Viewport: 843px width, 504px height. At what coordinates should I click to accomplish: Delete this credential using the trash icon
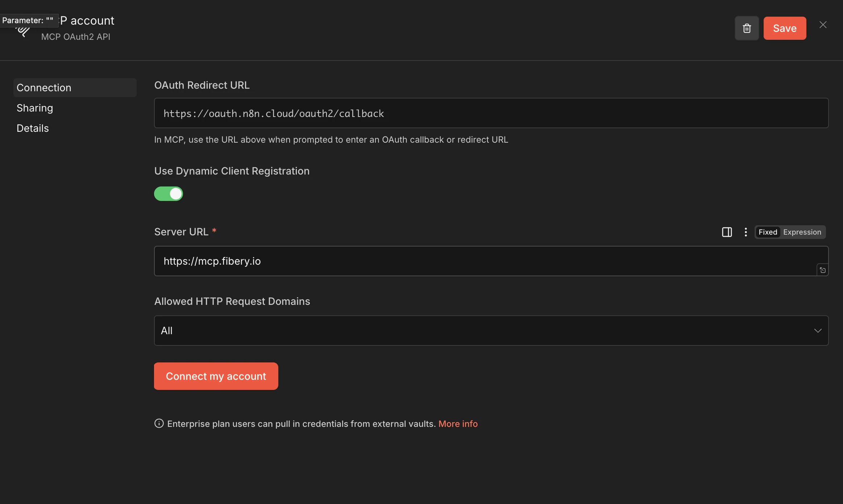[747, 28]
